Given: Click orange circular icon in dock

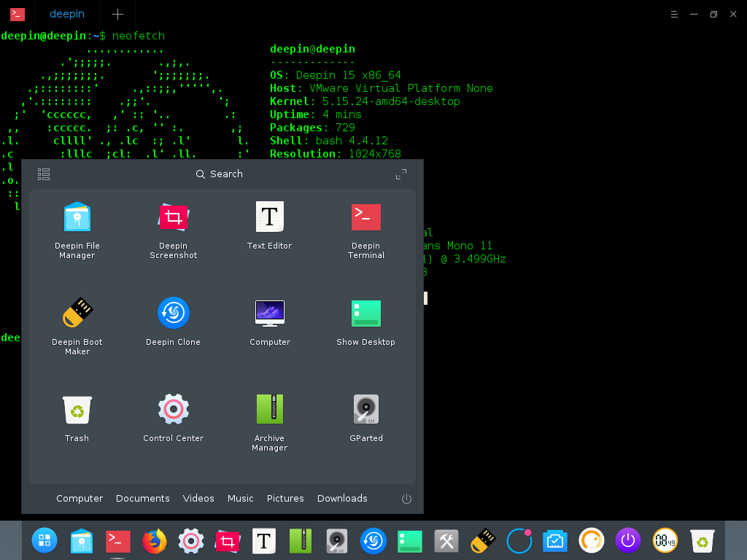Looking at the screenshot, I should (592, 540).
